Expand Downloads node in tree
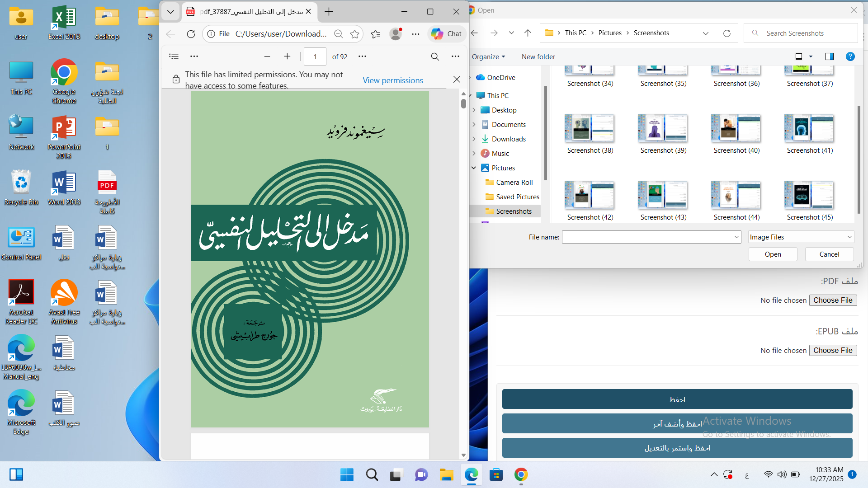Screen dimensions: 868x488 point(474,139)
